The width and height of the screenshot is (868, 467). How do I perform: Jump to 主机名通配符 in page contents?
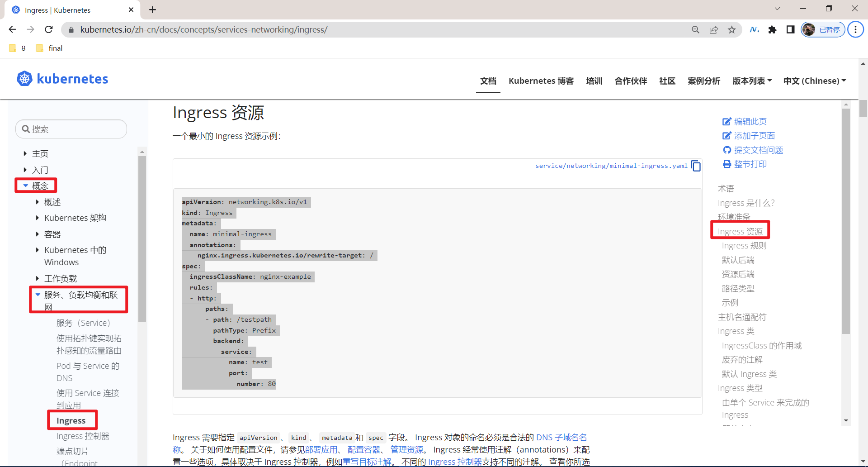pyautogui.click(x=742, y=317)
